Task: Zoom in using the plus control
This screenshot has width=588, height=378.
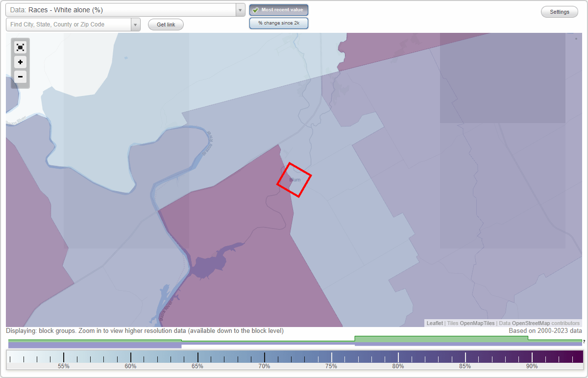Action: (20, 62)
